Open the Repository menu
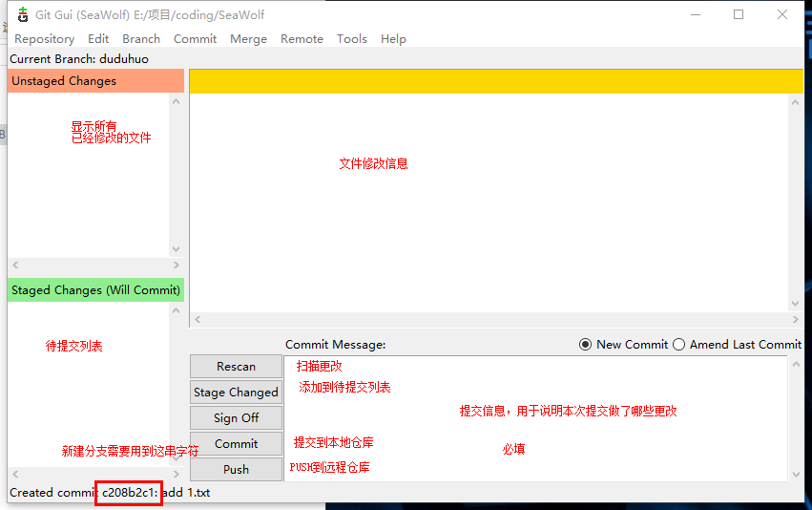Screen dimensions: 812x510 pyautogui.click(x=45, y=39)
